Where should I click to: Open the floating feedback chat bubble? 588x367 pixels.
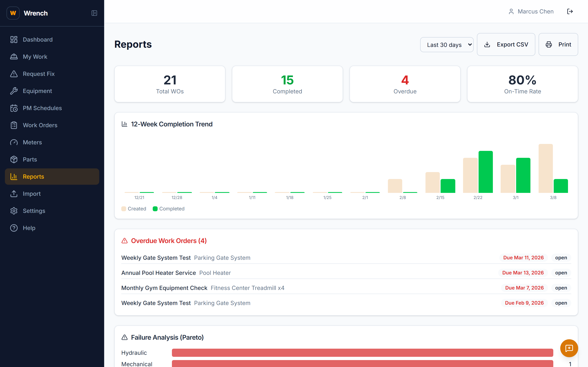tap(569, 348)
